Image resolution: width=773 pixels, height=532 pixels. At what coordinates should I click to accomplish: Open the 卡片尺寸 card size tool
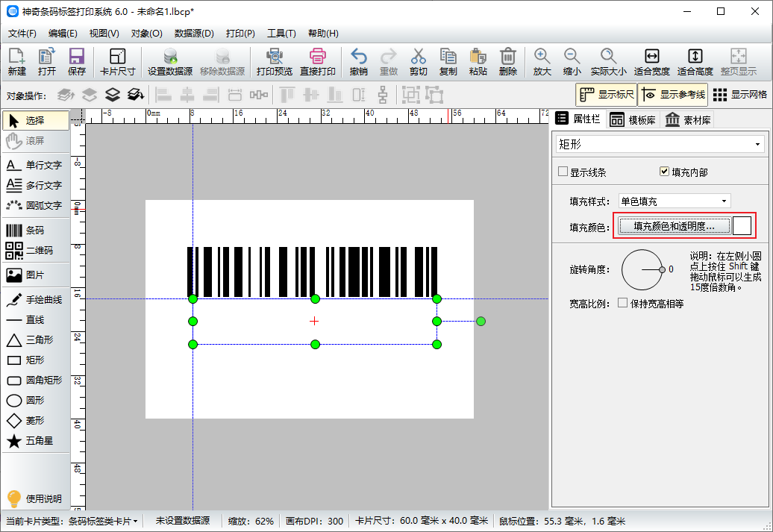click(x=117, y=62)
